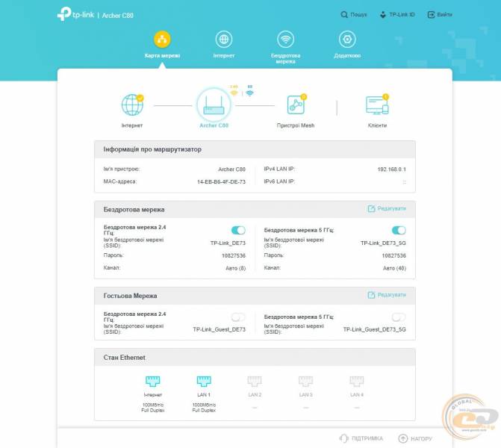Open ПІДТРИМКА support link
This screenshot has width=501, height=448.
[361, 438]
